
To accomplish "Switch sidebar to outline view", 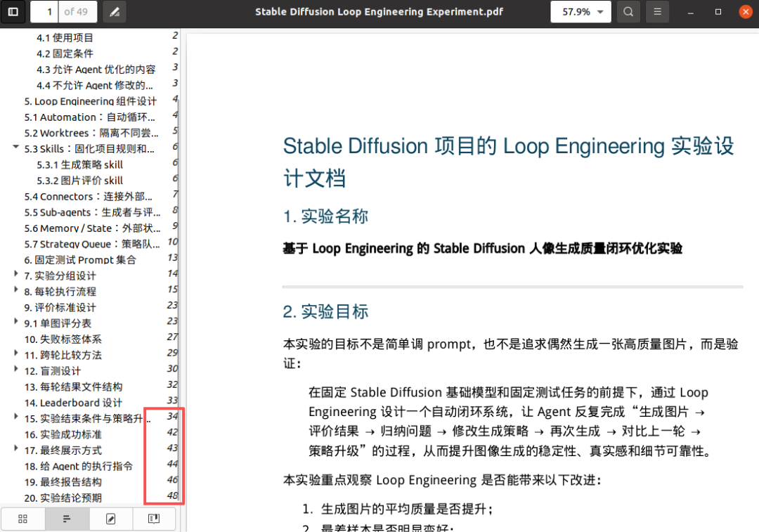I will pos(67,519).
